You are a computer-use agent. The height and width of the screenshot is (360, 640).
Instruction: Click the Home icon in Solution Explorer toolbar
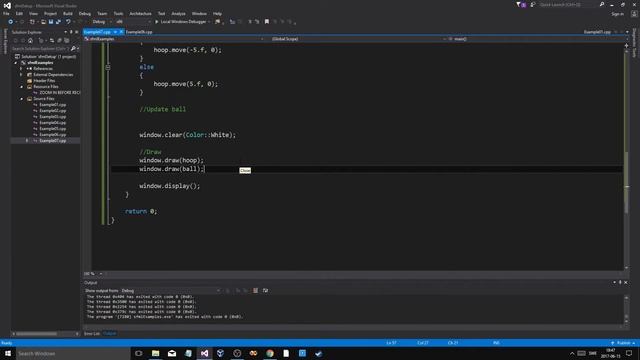30,40
